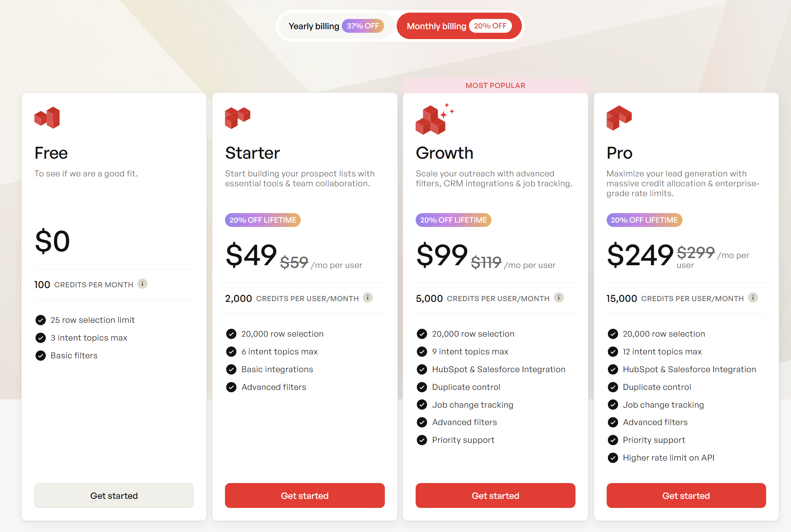This screenshot has width=791, height=532.
Task: Click the Free plan cube icon
Action: [x=47, y=118]
